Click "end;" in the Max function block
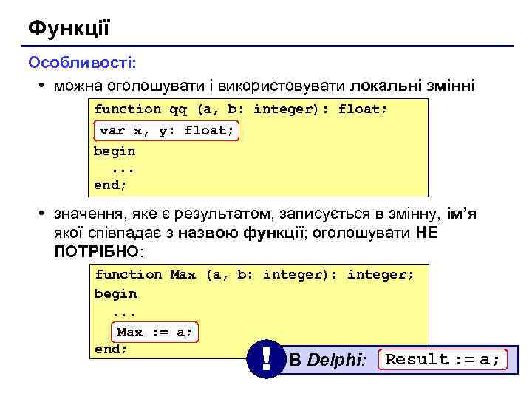Viewport: 532px width, 399px height. [111, 349]
